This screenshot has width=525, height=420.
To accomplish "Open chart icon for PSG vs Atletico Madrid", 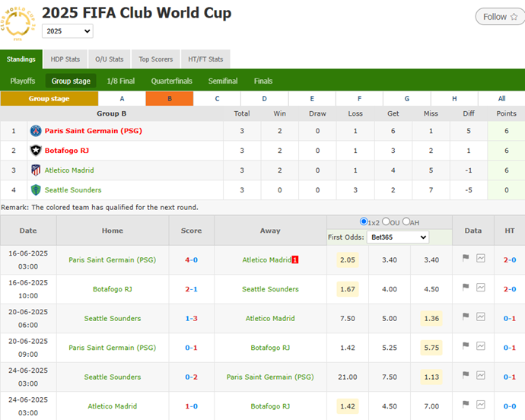I will click(x=480, y=258).
